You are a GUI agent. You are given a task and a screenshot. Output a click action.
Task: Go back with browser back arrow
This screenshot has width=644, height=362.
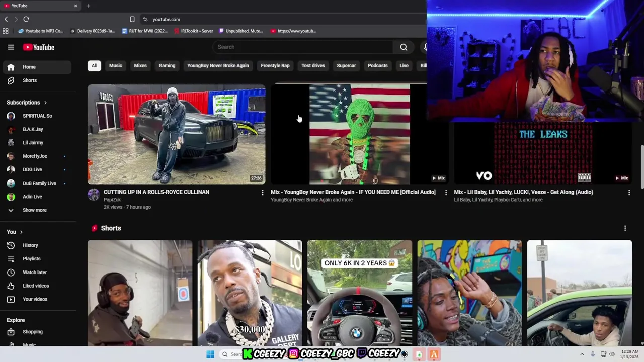point(6,19)
